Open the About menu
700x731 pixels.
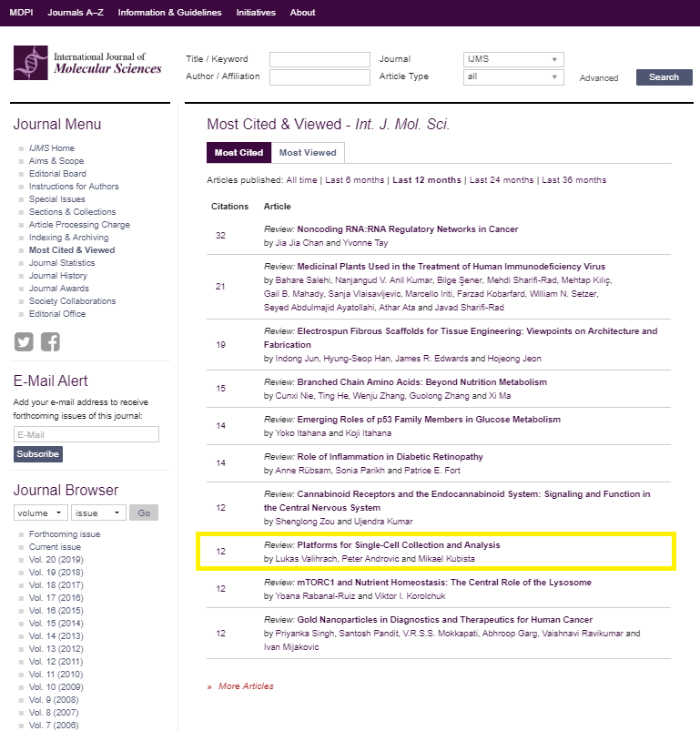(302, 13)
